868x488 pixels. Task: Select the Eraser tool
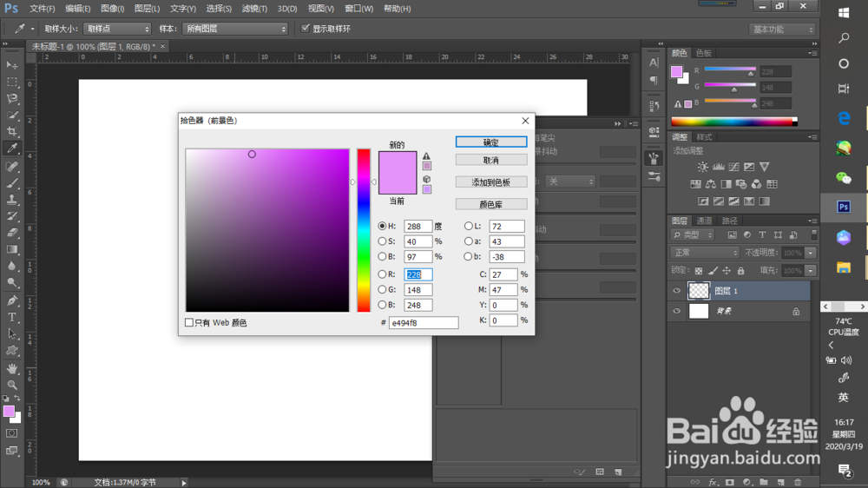[x=11, y=233]
